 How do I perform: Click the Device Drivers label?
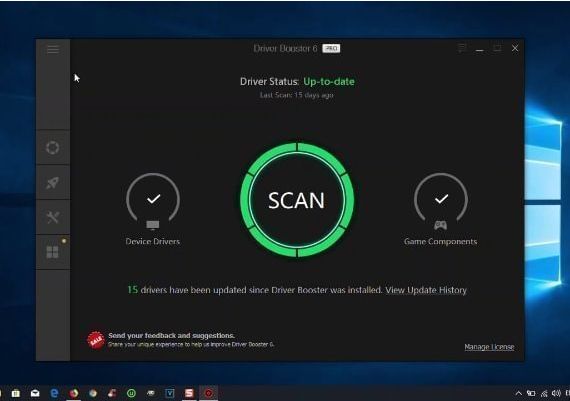pyautogui.click(x=153, y=241)
